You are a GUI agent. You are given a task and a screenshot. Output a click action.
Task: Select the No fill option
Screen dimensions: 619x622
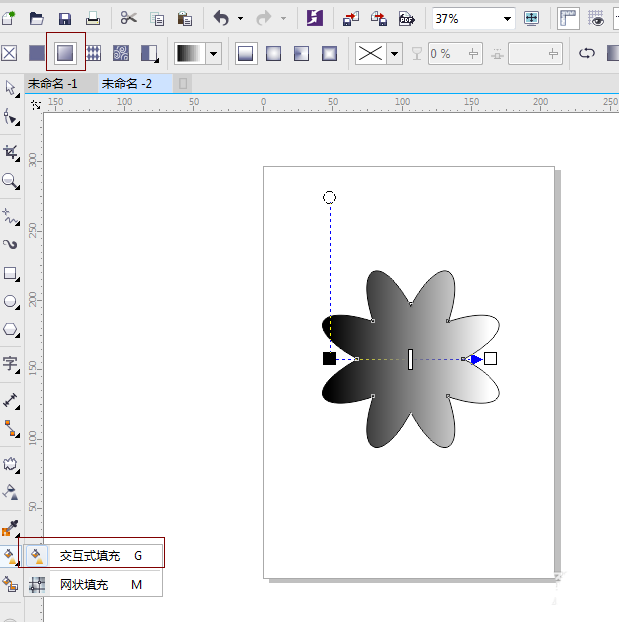point(9,53)
